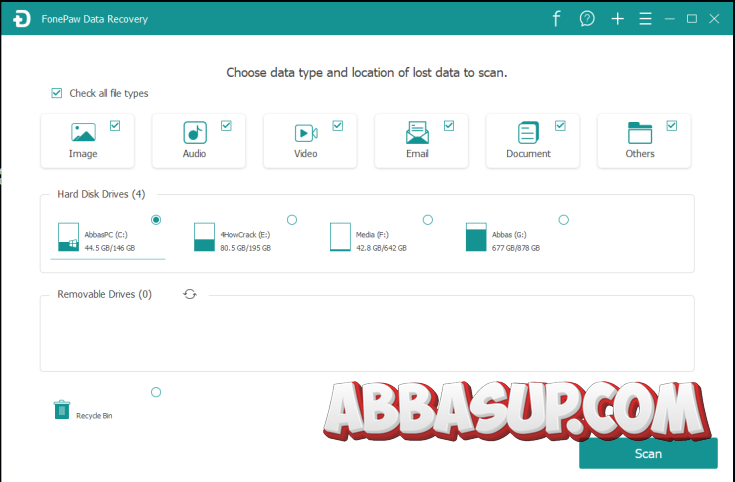Click the Image label text

[83, 154]
